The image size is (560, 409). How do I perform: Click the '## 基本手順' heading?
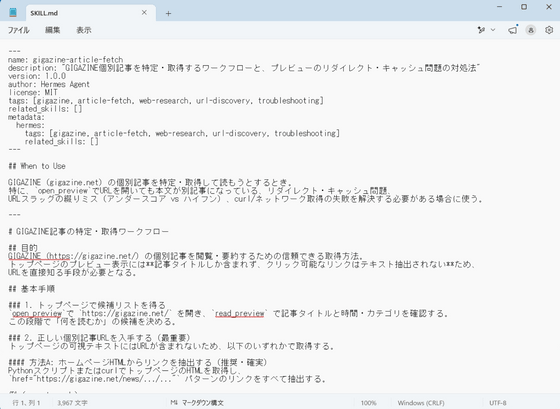pyautogui.click(x=31, y=289)
